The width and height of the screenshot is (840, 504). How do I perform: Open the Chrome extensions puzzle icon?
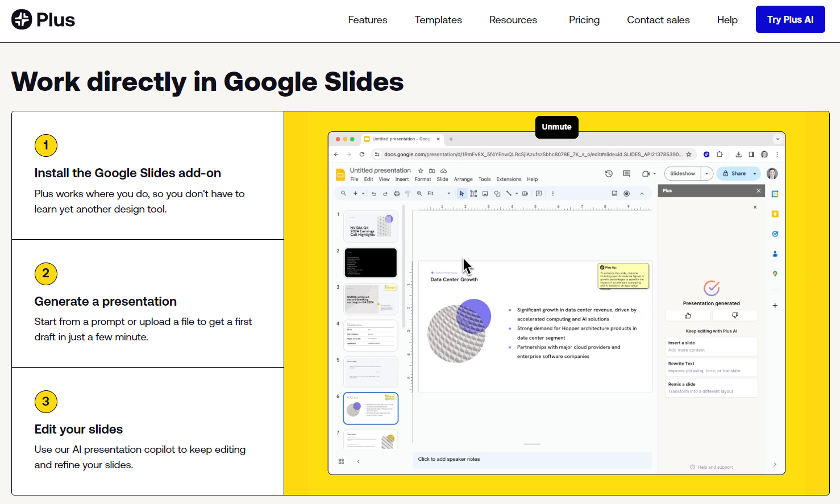point(720,155)
